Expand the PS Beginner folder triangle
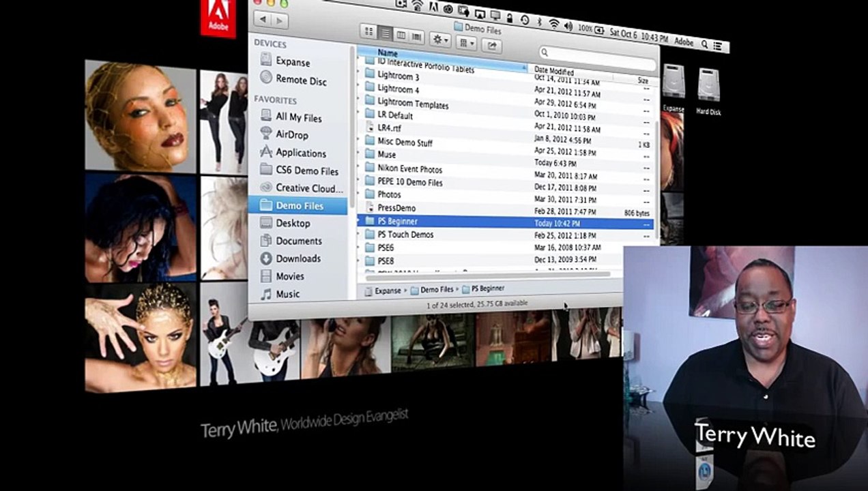Viewport: 868px width, 491px height. click(x=360, y=220)
